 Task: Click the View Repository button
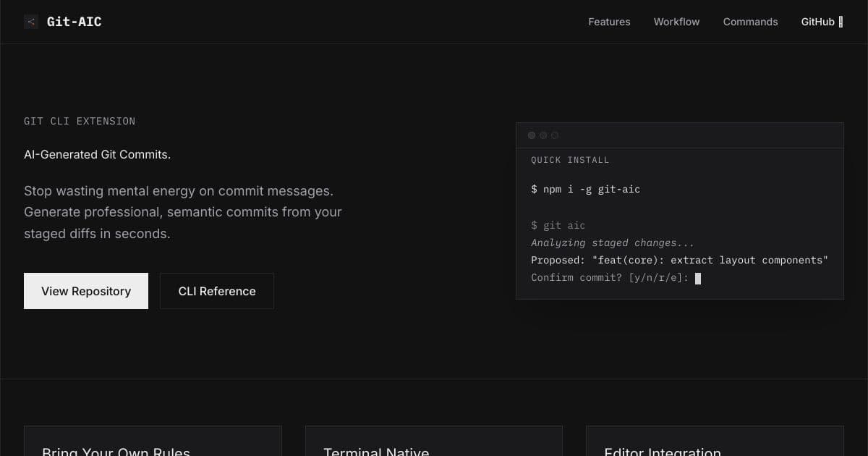tap(86, 291)
